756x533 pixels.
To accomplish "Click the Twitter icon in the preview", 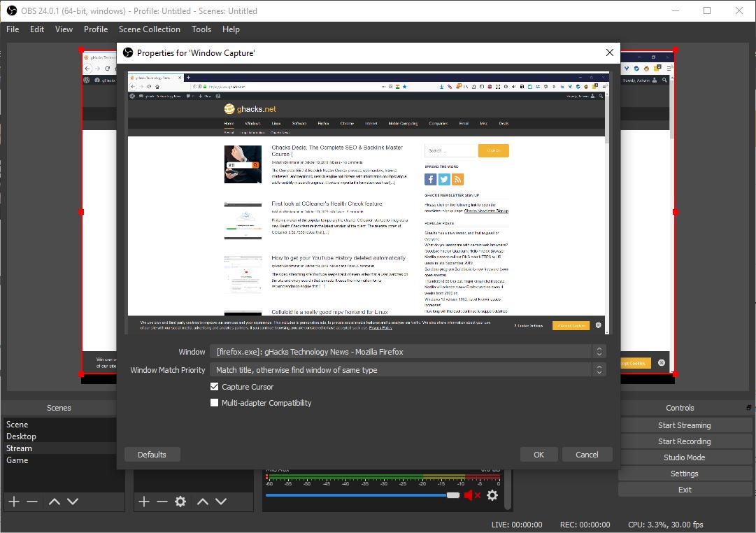I will (x=444, y=180).
